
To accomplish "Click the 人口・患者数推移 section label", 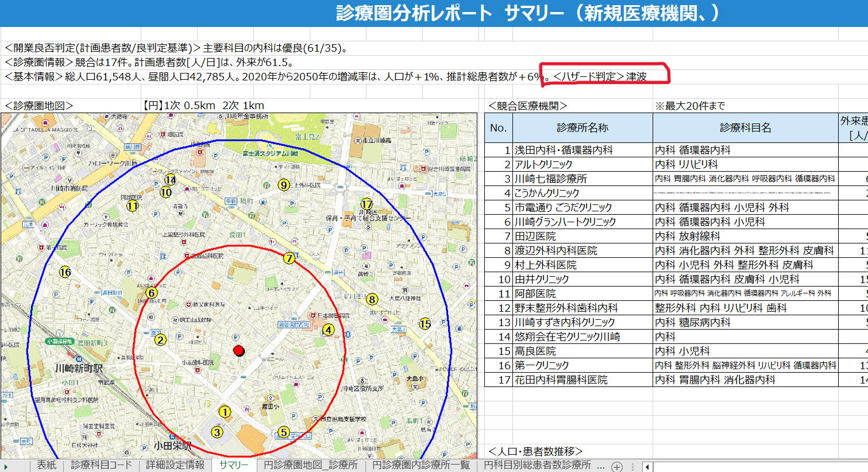I will (535, 451).
